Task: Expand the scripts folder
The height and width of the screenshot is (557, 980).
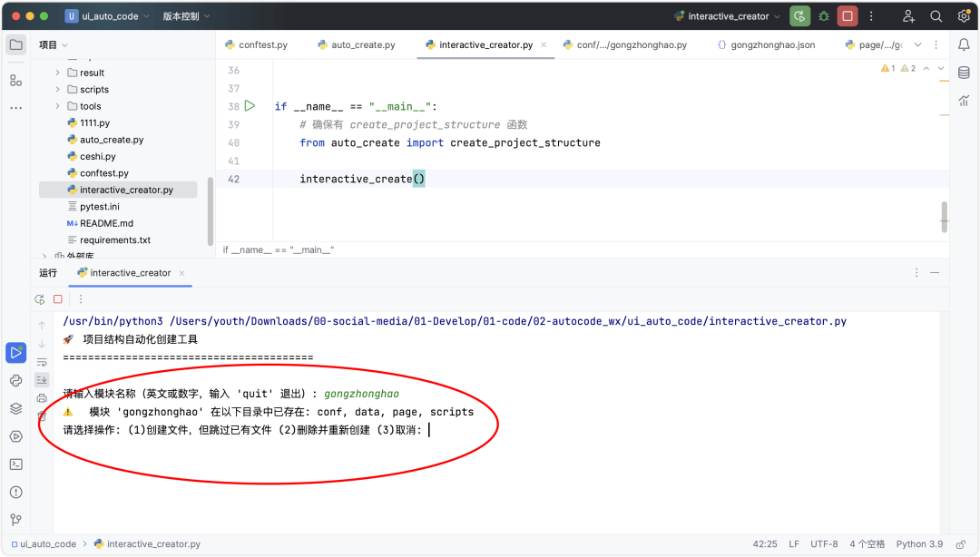Action: pyautogui.click(x=57, y=90)
